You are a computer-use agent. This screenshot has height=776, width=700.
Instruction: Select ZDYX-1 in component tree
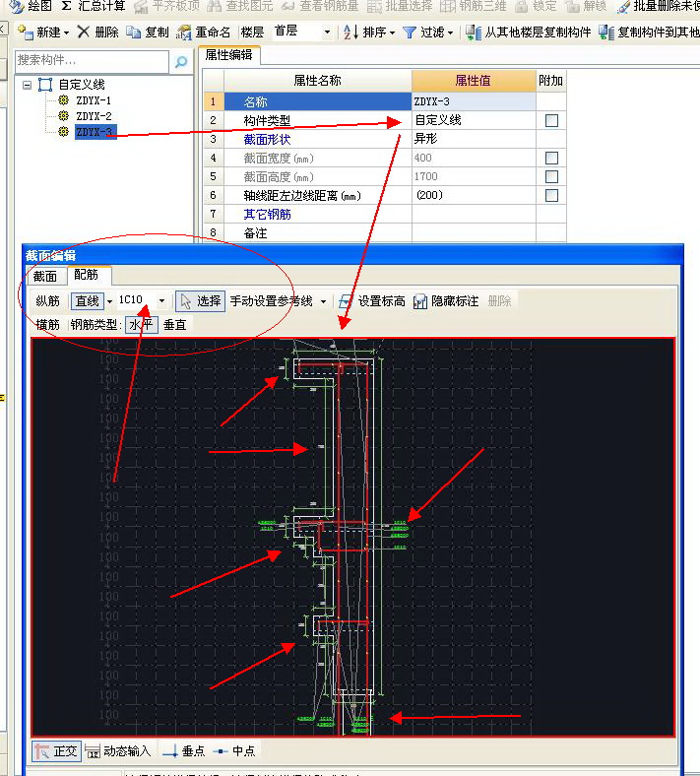94,100
